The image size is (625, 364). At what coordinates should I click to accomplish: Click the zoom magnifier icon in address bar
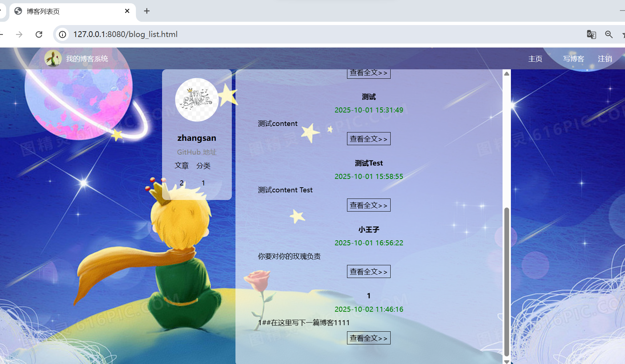tap(609, 34)
